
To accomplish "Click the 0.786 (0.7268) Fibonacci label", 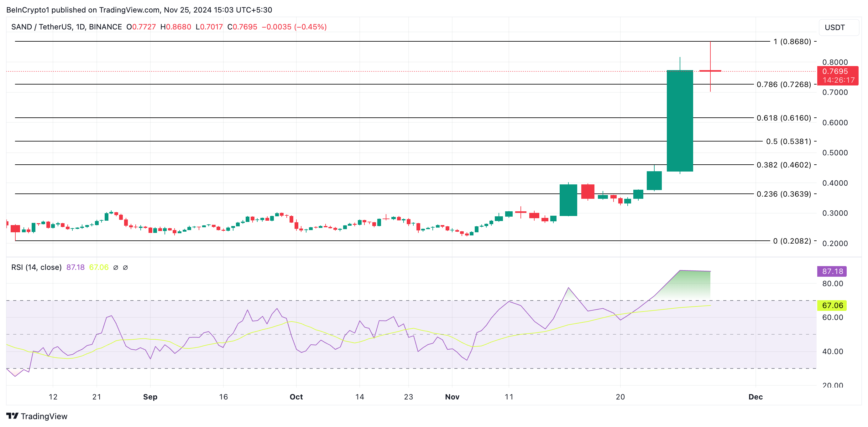I will click(x=783, y=85).
